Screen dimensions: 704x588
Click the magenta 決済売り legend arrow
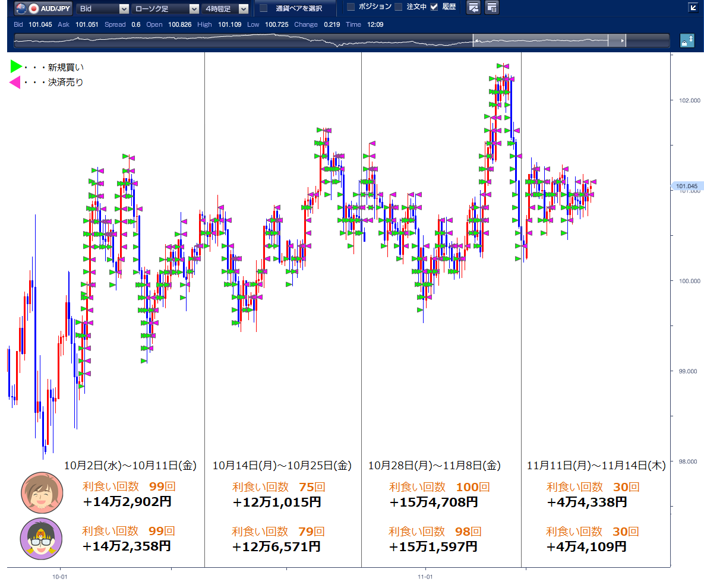click(x=15, y=82)
